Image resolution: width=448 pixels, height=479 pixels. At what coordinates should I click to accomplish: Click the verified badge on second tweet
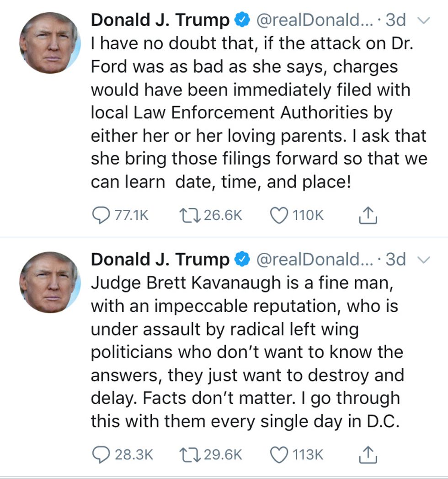pos(242,260)
